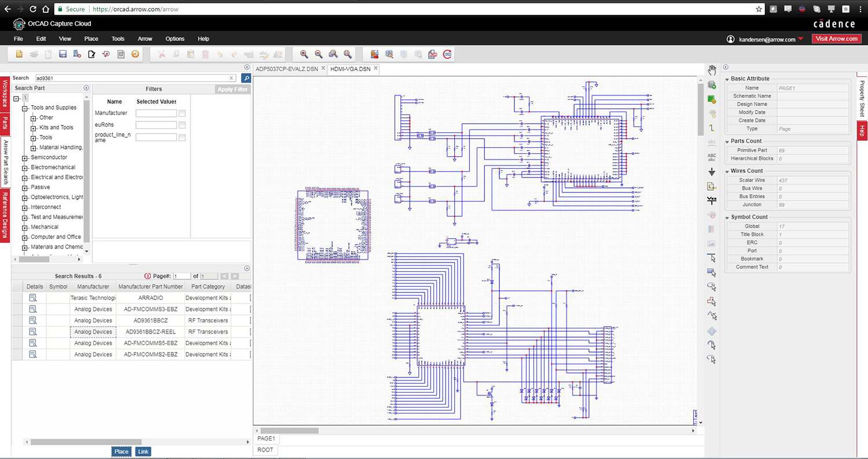Generate the Bill of Materials (BOM)
The width and height of the screenshot is (868, 459).
point(433,54)
